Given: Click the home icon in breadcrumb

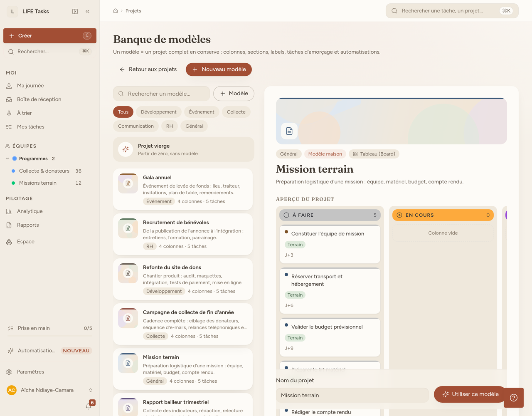Looking at the screenshot, I should click(x=116, y=11).
